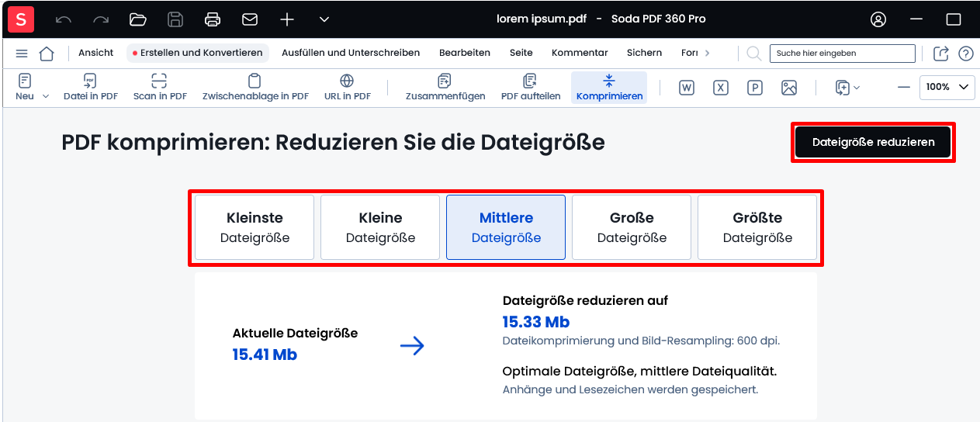Click the 'Bild-Resampling: 600 dpi' text
Screen dimensions: 980x422
pos(709,341)
